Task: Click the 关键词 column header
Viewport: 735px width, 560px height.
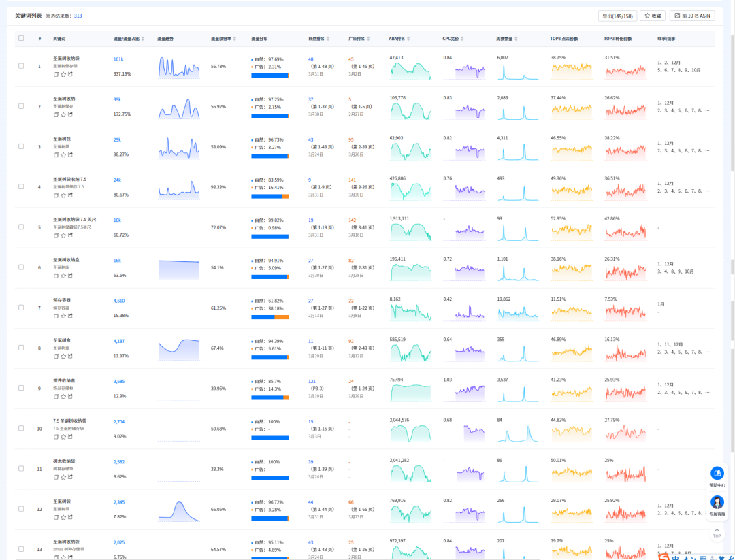Action: 59,39
